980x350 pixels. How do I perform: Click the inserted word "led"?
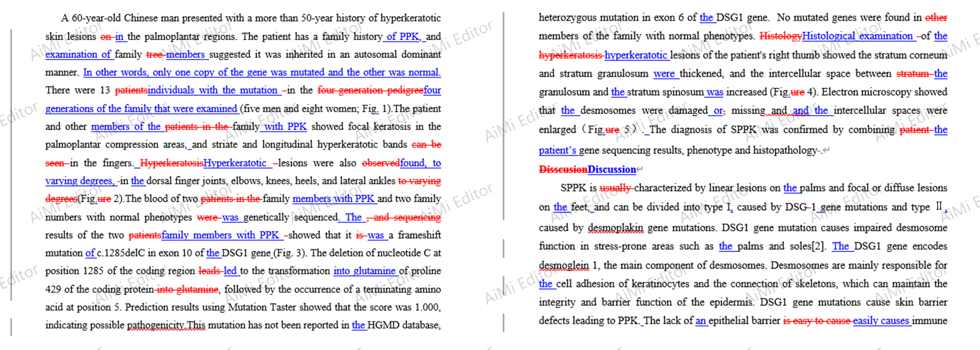point(230,270)
